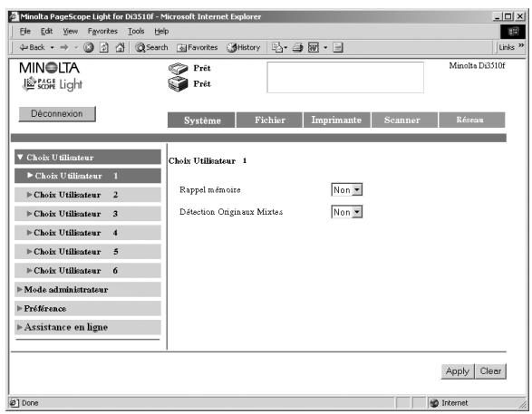The width and height of the screenshot is (532, 414).
Task: Open the File menu
Action: click(24, 31)
